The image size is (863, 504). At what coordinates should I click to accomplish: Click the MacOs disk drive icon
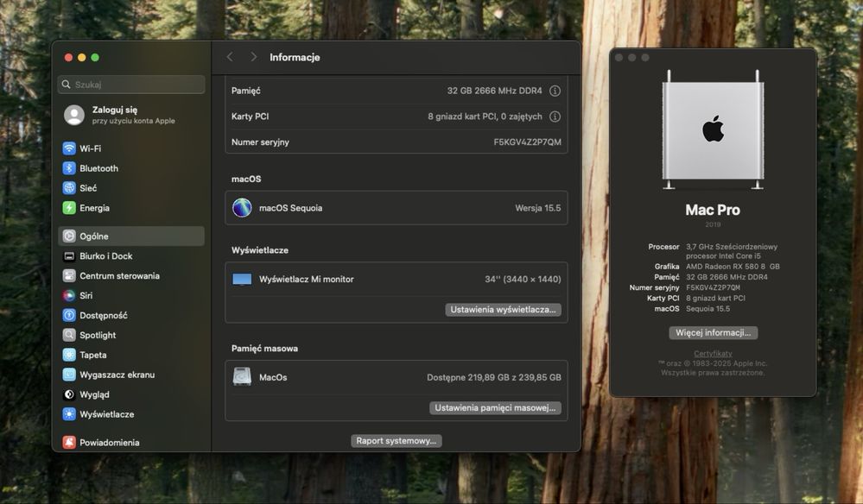[x=242, y=377]
